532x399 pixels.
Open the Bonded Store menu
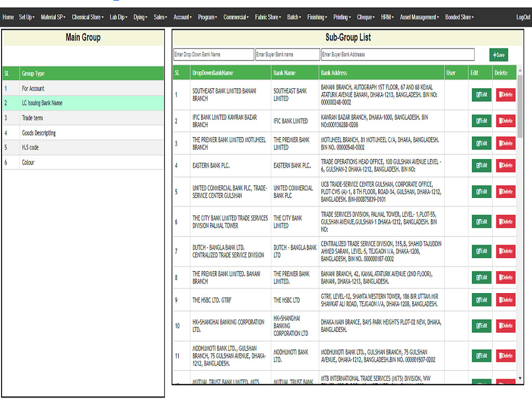pyautogui.click(x=460, y=17)
